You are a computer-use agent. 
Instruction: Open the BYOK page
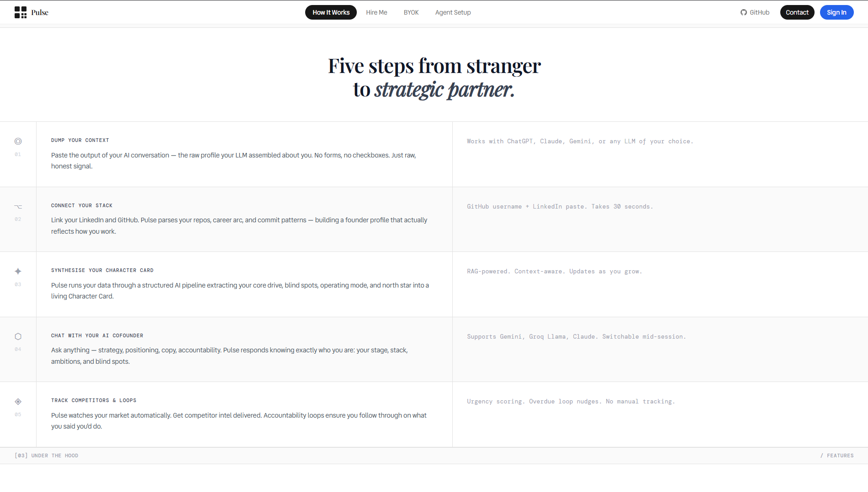click(411, 12)
